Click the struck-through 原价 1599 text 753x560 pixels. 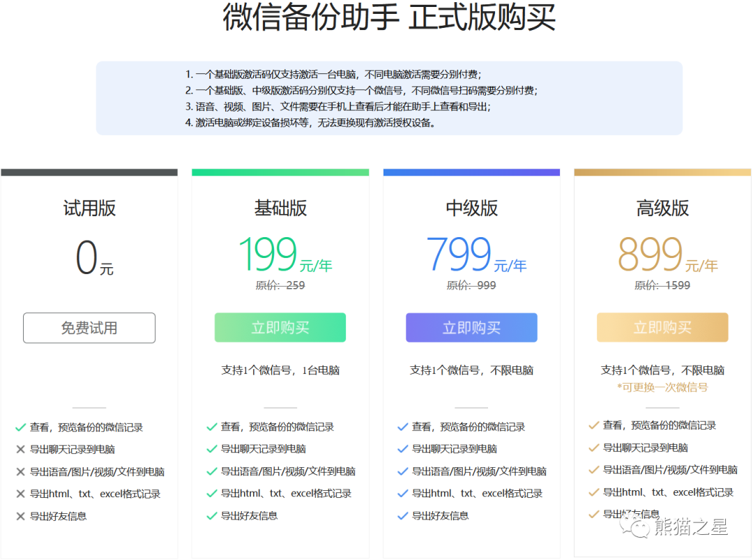[x=663, y=285]
